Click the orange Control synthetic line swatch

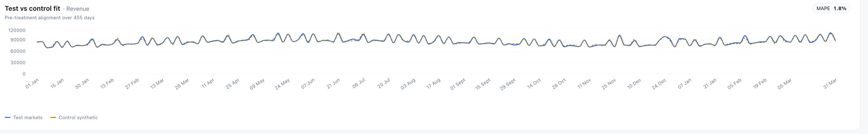pyautogui.click(x=53, y=118)
